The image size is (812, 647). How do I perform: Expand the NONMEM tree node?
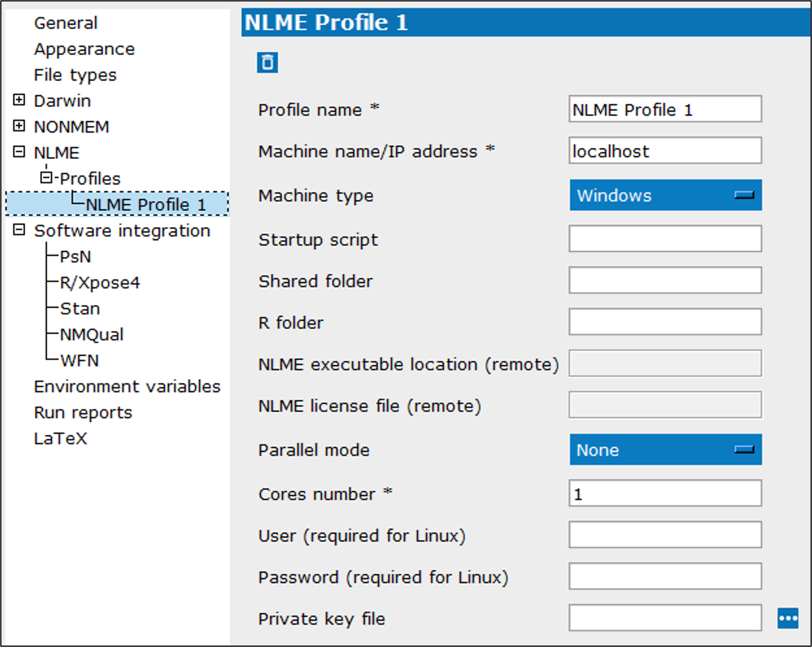pyautogui.click(x=19, y=126)
